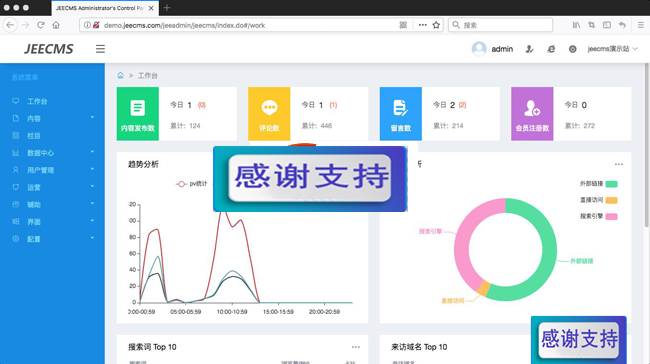Screen dimensions: 650x364
Task: Expand the 数据中心 sidebar menu
Action: 52,153
